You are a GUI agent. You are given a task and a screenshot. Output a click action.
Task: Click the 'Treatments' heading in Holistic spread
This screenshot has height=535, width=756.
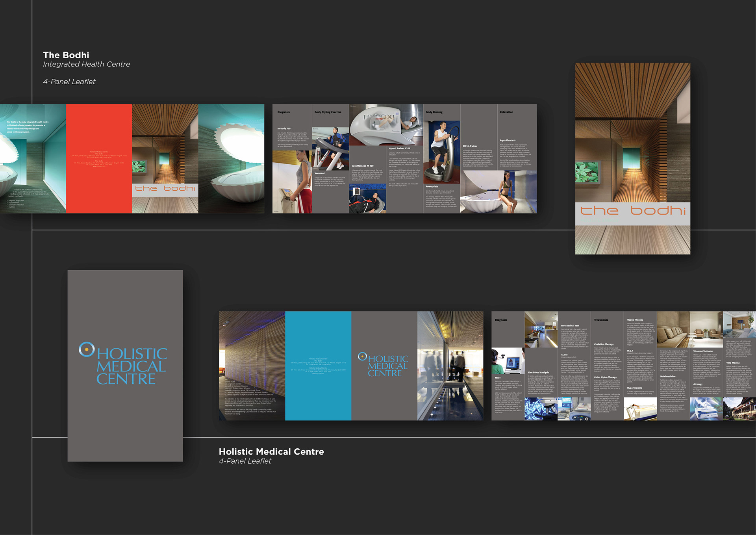601,320
